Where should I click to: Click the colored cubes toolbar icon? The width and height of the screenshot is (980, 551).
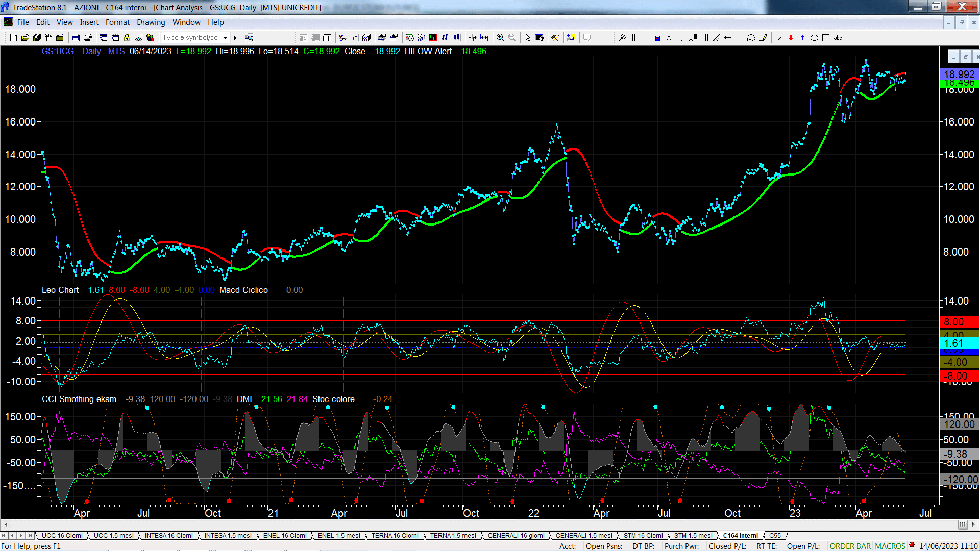pyautogui.click(x=150, y=38)
